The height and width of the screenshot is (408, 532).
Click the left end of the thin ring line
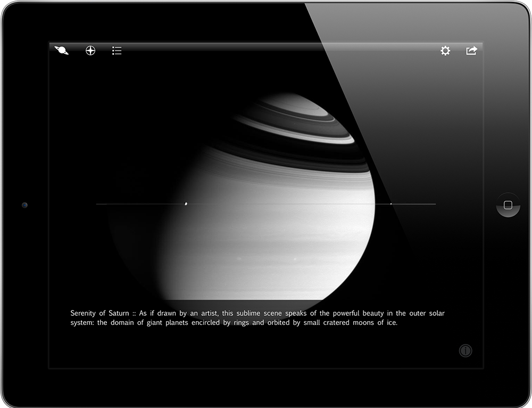98,204
